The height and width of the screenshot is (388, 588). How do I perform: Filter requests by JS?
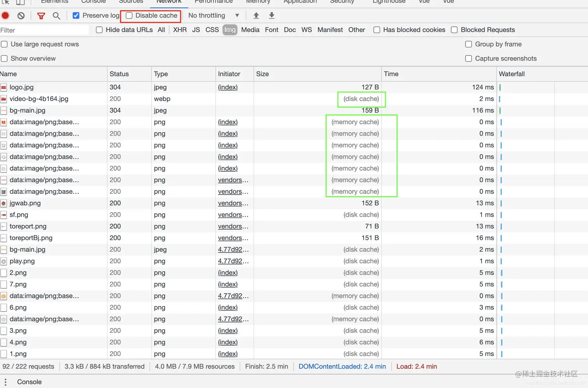[x=196, y=30]
